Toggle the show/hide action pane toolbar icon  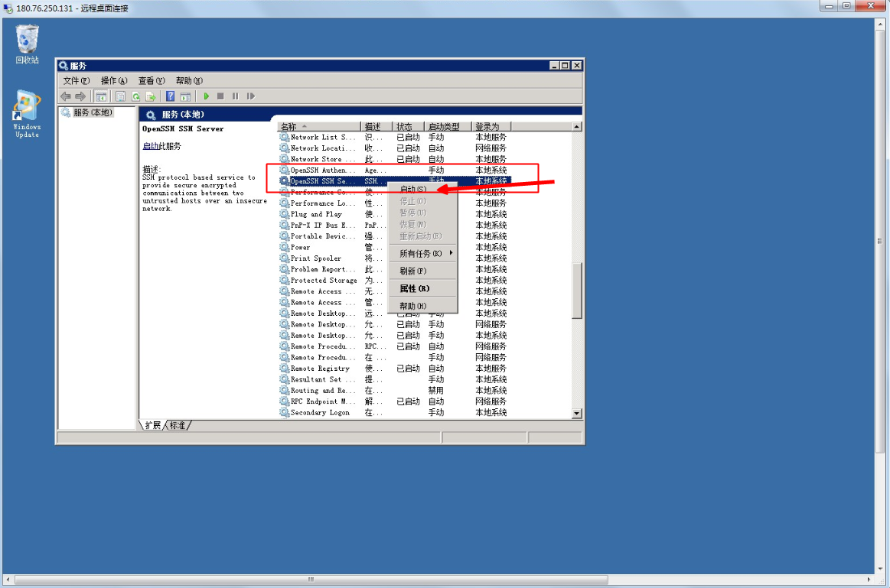point(185,96)
